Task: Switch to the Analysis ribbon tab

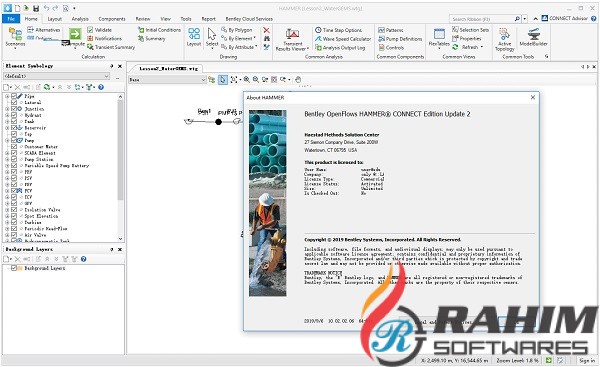Action: (80, 19)
